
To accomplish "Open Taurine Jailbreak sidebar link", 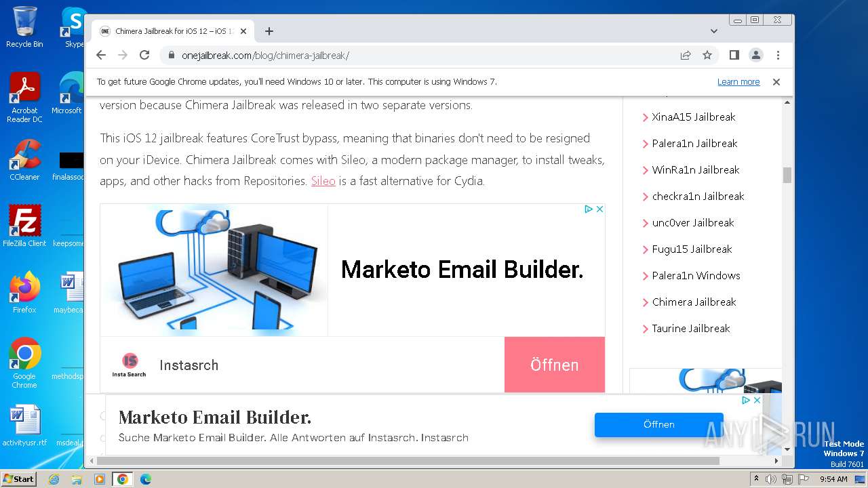I will (691, 329).
